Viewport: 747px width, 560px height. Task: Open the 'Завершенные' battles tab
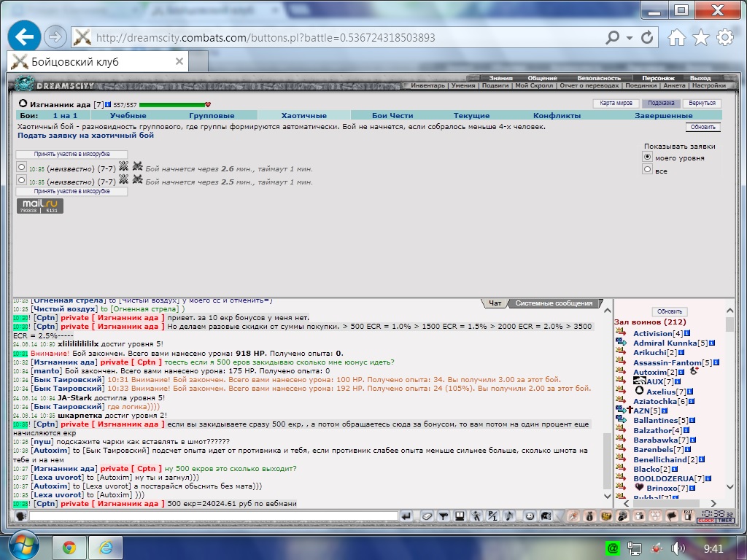point(664,115)
